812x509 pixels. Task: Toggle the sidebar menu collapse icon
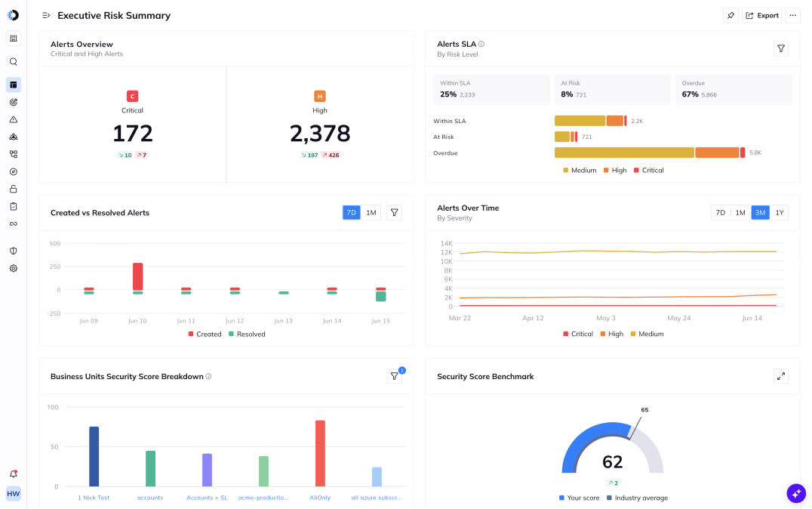tap(46, 16)
